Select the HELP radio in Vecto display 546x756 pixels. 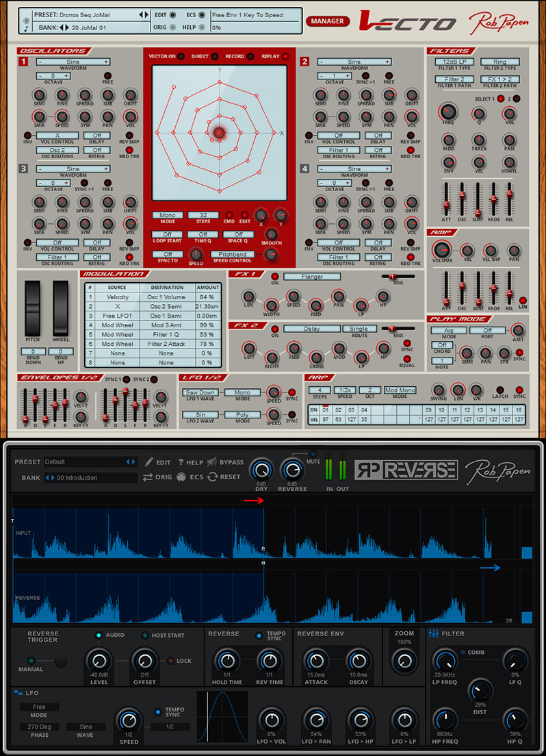[202, 27]
